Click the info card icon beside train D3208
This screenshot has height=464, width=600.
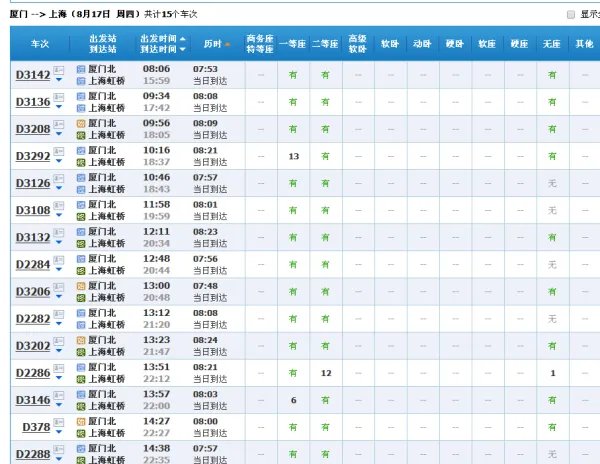(59, 124)
